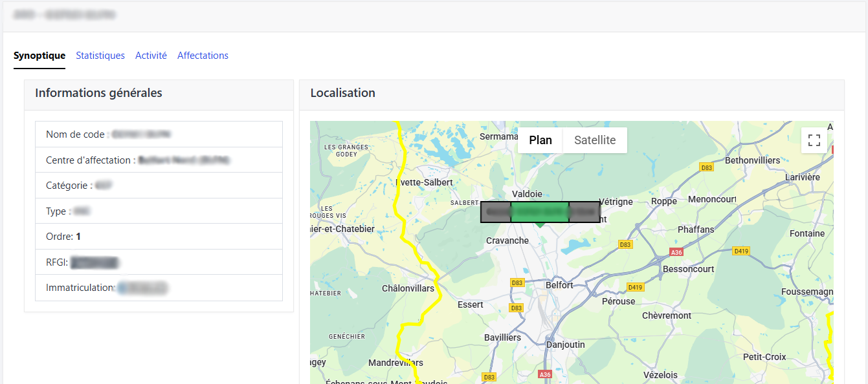Select the Plan map type
This screenshot has width=868, height=384.
(x=540, y=140)
